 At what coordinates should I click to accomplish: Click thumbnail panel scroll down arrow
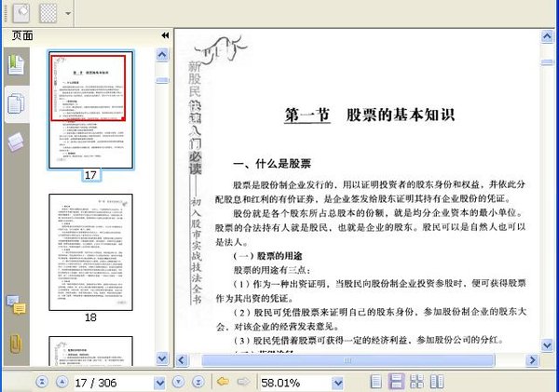pos(162,358)
